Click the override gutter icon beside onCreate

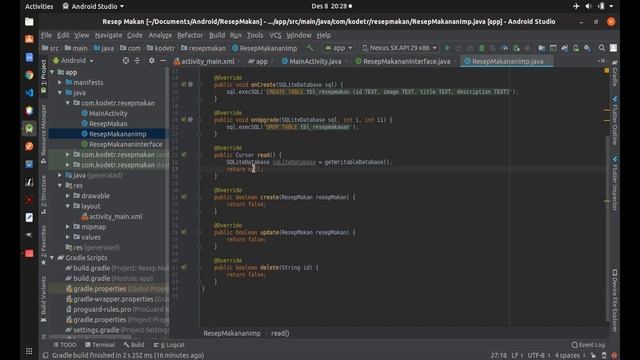(184, 84)
